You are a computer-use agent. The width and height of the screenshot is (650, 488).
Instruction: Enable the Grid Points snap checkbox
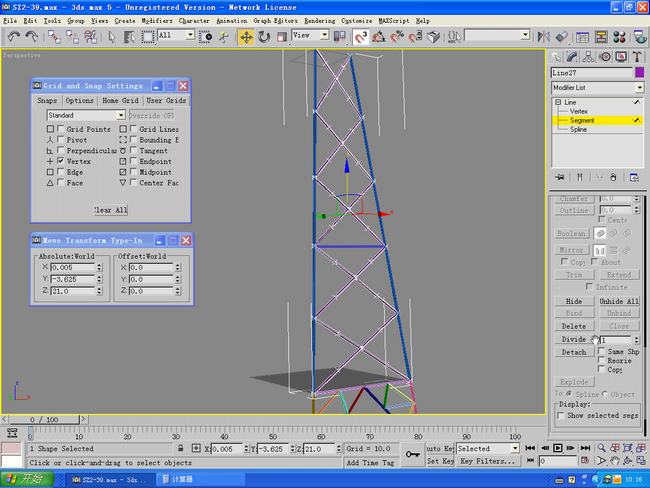(61, 129)
